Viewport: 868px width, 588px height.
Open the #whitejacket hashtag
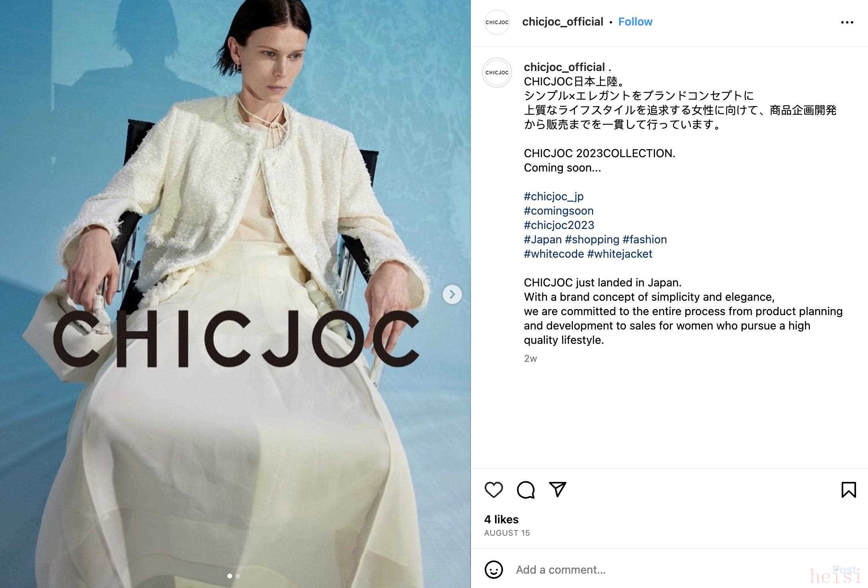(x=619, y=254)
